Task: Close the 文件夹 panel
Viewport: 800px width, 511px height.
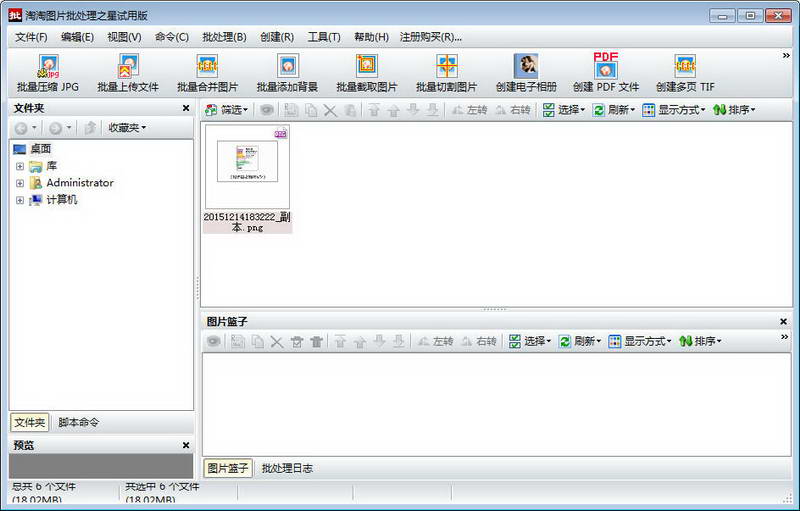Action: [x=186, y=108]
